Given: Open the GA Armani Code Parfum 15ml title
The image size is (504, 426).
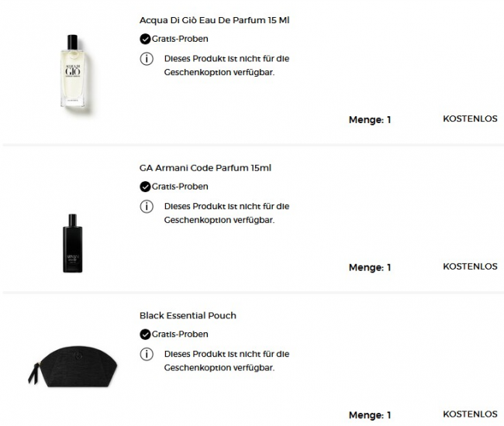Looking at the screenshot, I should tap(205, 168).
